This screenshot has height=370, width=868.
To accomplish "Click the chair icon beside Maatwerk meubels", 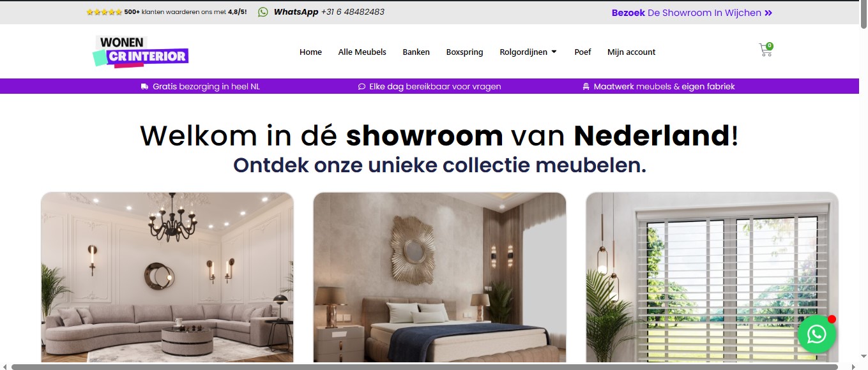I will (x=586, y=87).
